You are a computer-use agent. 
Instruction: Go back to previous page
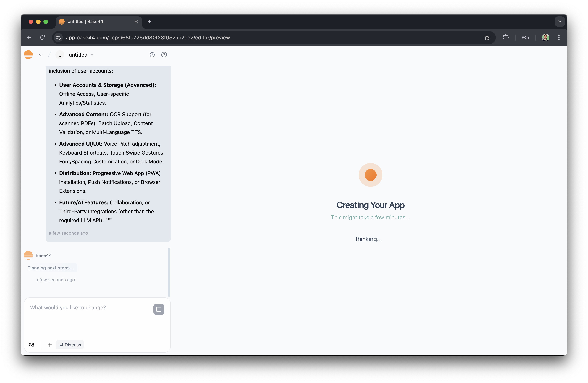click(29, 38)
